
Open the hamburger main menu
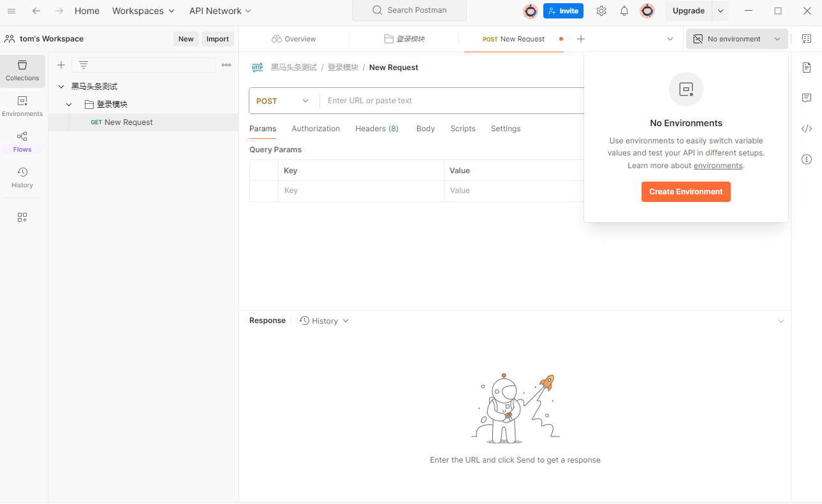point(11,11)
